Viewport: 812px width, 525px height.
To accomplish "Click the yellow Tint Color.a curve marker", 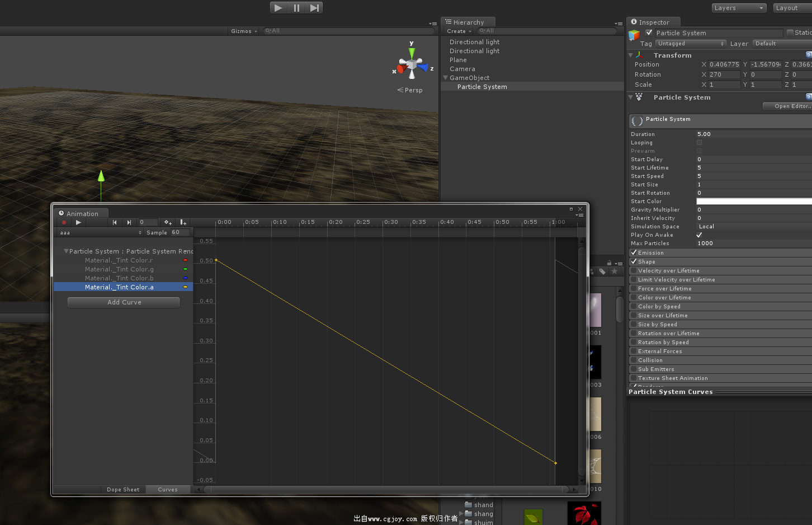I will point(185,287).
